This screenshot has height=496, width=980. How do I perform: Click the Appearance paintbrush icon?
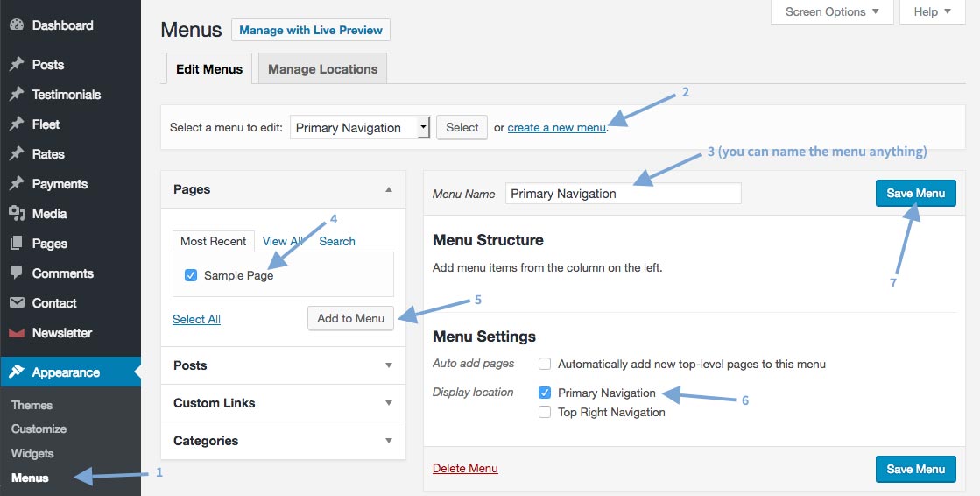(17, 372)
